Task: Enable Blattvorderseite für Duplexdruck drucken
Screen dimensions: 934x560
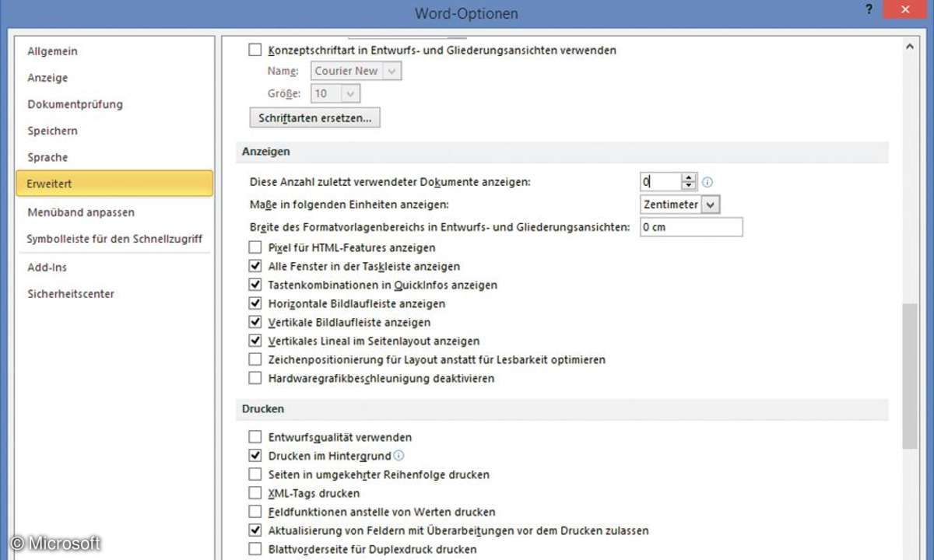Action: [255, 549]
